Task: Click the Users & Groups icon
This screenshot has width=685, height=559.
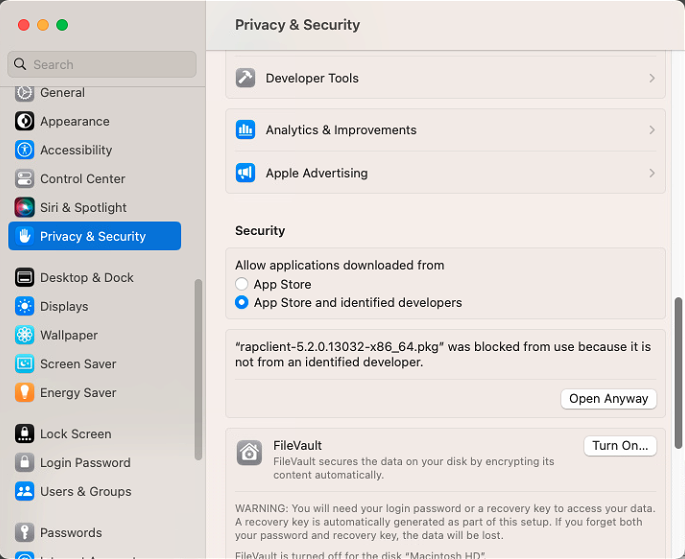Action: tap(24, 491)
